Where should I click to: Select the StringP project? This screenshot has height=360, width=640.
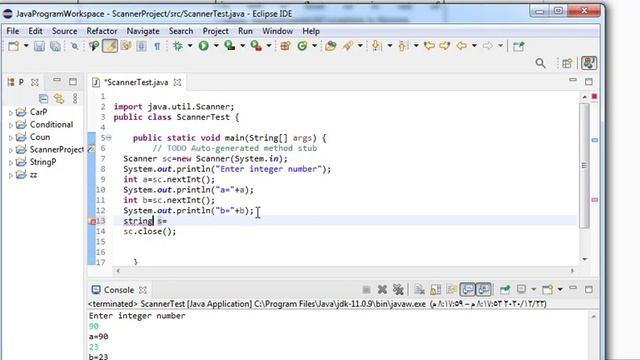42,162
